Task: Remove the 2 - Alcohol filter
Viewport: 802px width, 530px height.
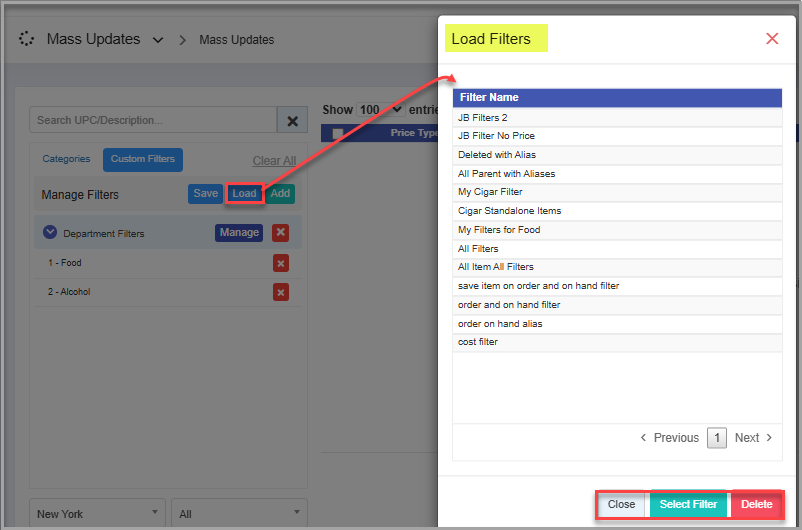Action: (x=281, y=292)
